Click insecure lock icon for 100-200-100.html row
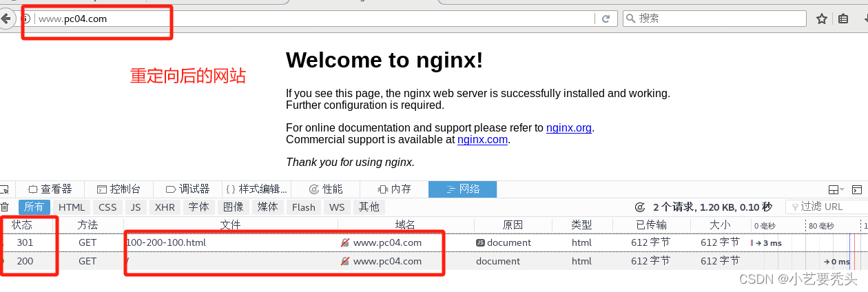 click(345, 242)
